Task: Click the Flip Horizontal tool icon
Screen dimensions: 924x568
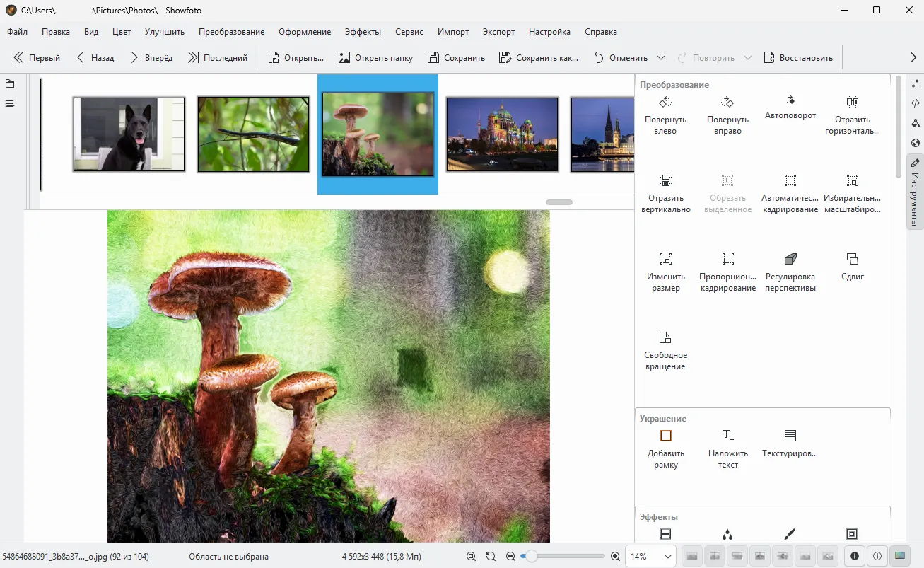Action: [852, 103]
